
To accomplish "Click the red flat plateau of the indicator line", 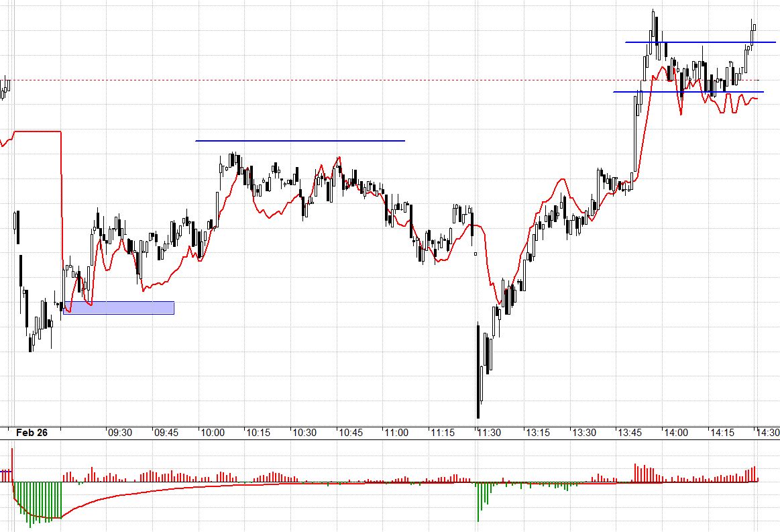I will (x=38, y=131).
